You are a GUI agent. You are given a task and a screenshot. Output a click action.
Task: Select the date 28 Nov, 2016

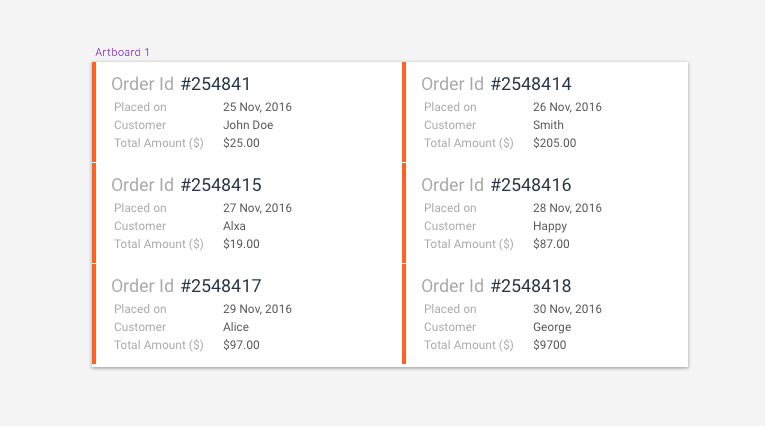point(567,208)
